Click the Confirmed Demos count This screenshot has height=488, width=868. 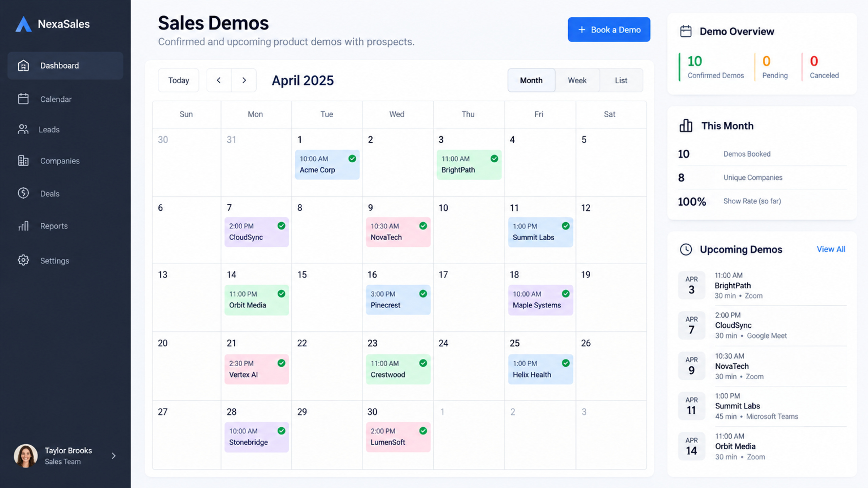(694, 61)
